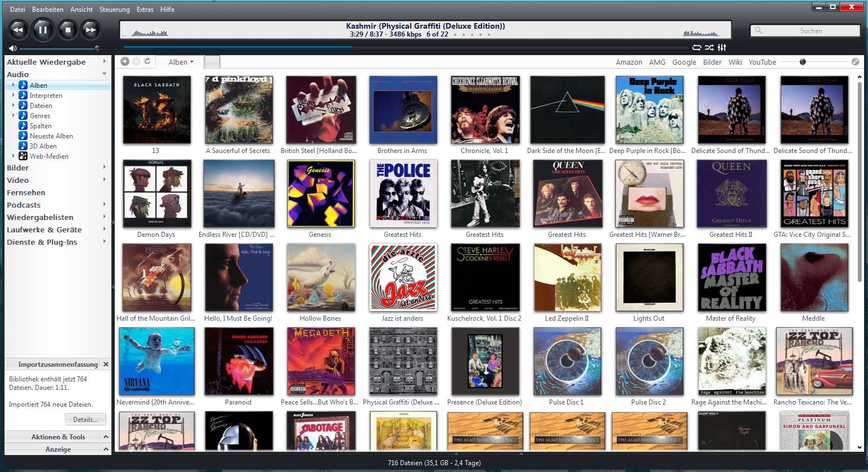The image size is (868, 472).
Task: Skip forward to the next track
Action: (91, 30)
